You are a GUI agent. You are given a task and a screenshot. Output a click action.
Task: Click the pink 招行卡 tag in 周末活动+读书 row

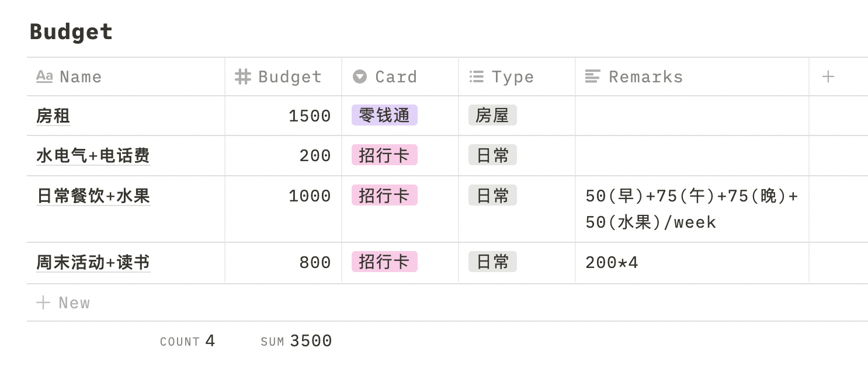tap(384, 262)
